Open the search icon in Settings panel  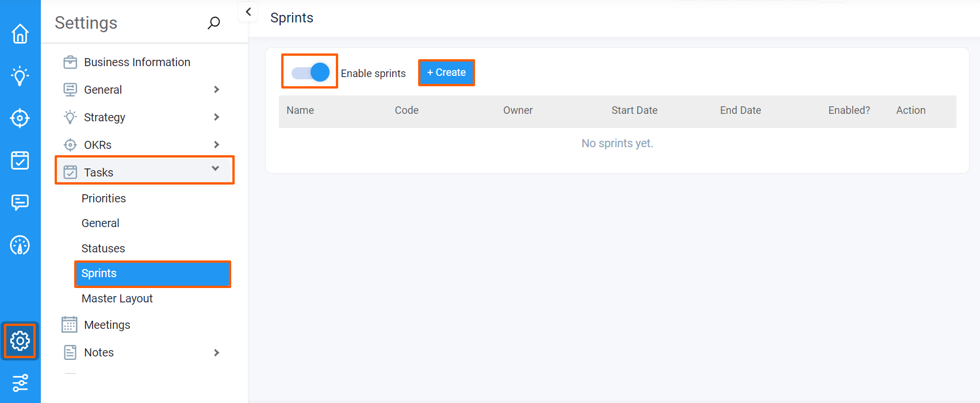click(213, 22)
